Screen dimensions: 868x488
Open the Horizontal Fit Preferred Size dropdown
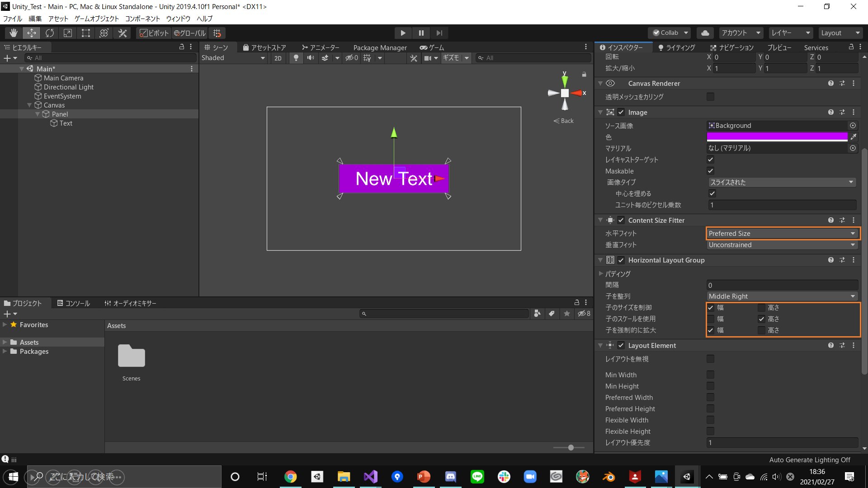pyautogui.click(x=782, y=234)
